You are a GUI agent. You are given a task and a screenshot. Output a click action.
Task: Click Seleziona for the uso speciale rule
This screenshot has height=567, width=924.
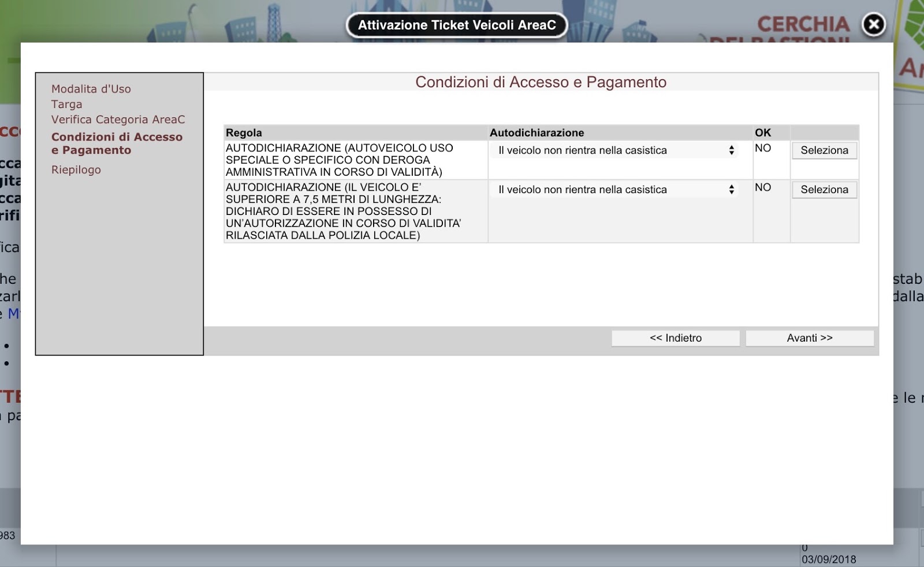click(x=824, y=150)
